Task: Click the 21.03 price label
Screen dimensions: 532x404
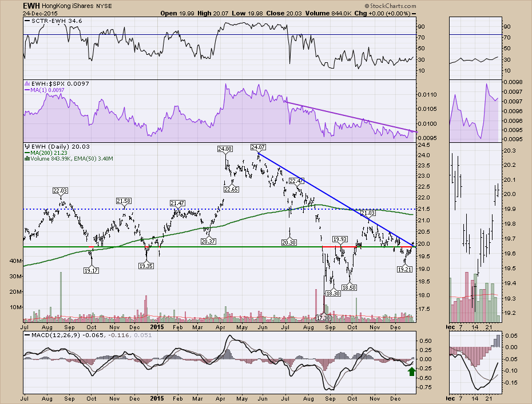Action: tap(367, 213)
